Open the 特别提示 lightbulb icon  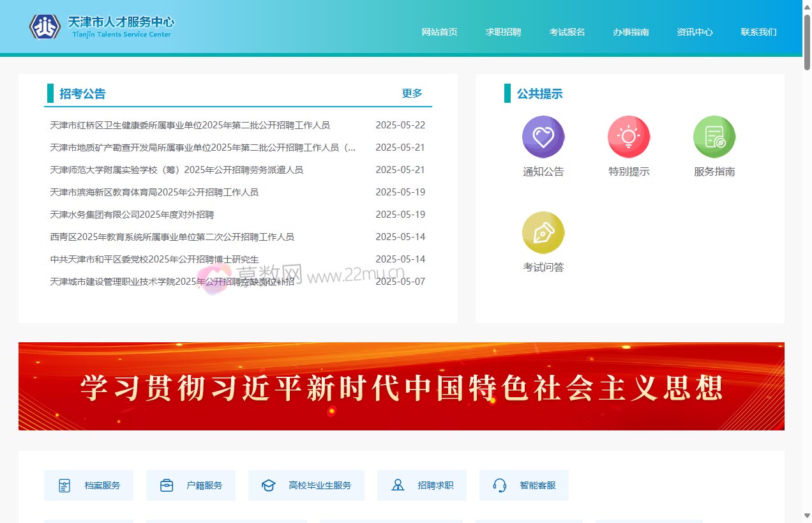(628, 137)
